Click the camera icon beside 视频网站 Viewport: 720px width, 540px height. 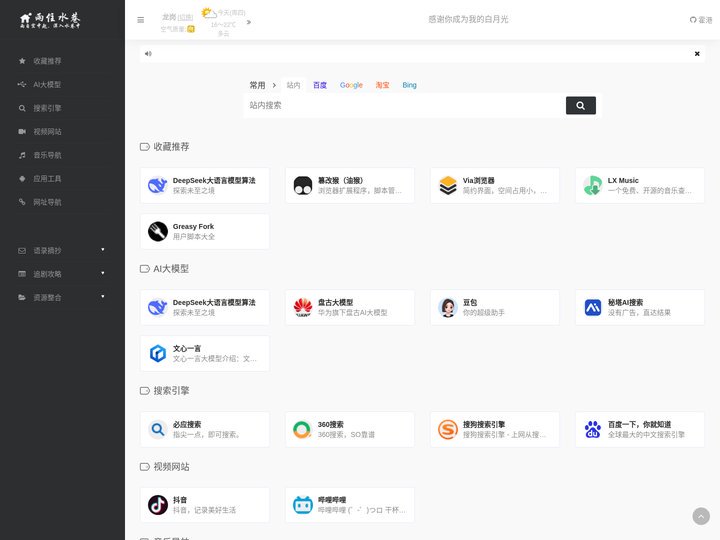click(22, 132)
